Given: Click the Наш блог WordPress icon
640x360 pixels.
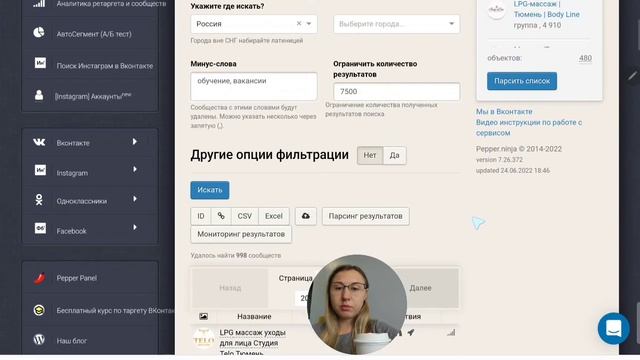Looking at the screenshot, I should (x=39, y=340).
